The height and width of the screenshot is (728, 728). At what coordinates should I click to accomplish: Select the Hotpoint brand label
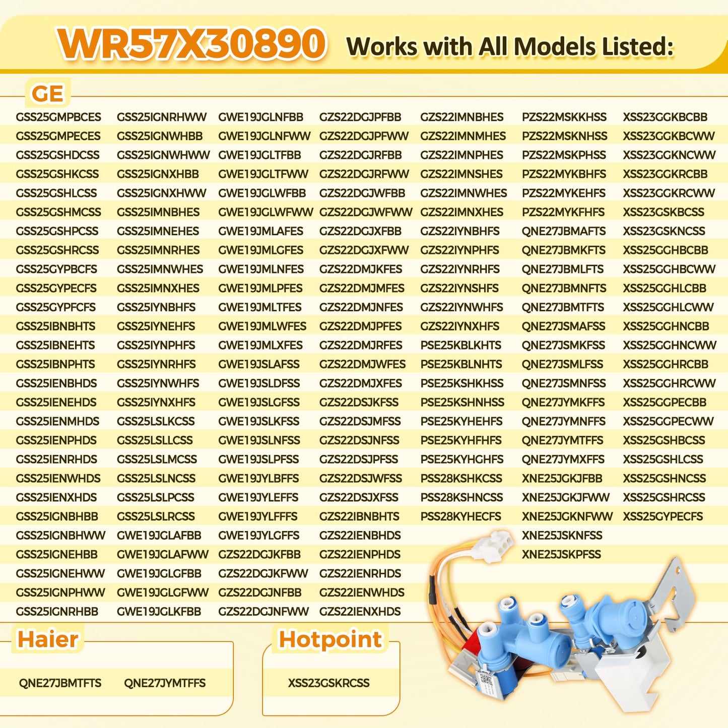(330, 639)
